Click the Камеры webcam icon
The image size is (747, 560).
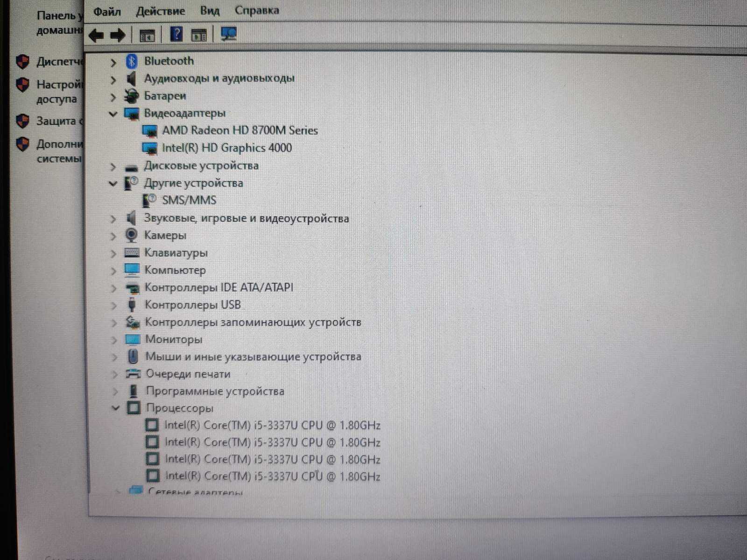132,235
